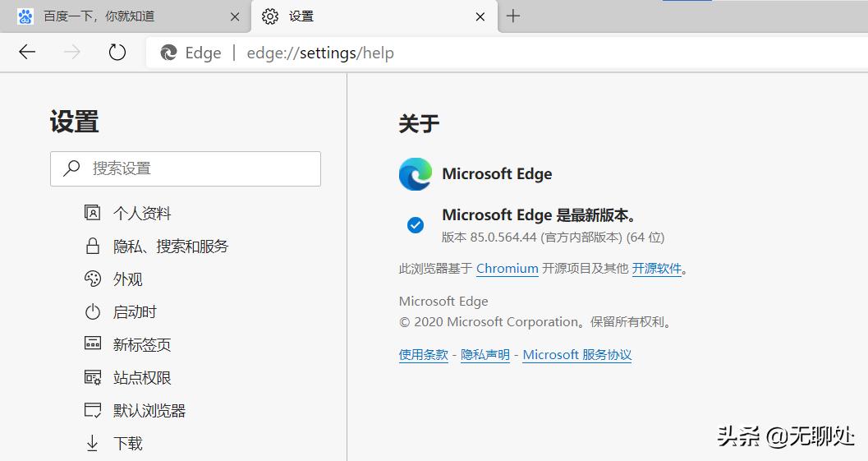
Task: Select the 设置 tab
Action: (374, 16)
